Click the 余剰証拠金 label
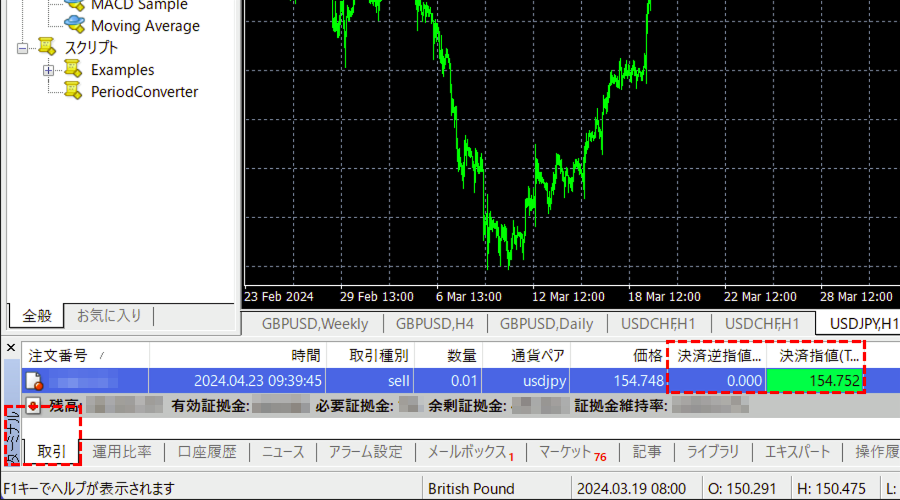 point(468,406)
